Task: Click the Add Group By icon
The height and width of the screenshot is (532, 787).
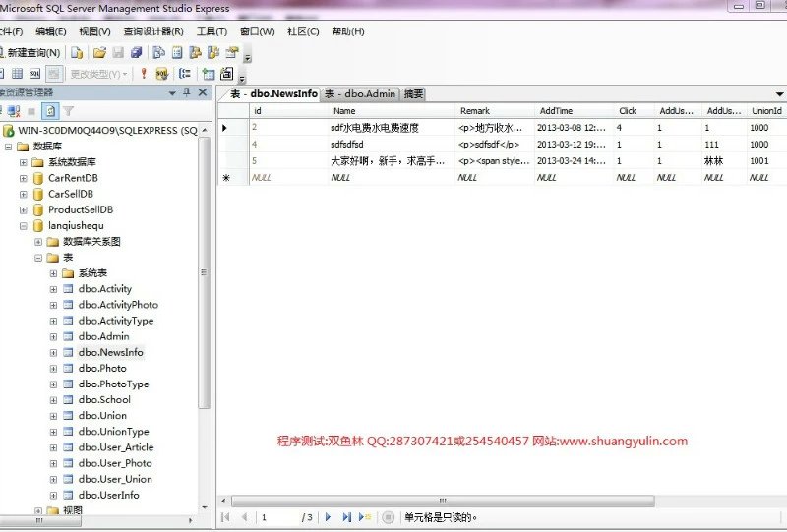Action: pos(185,74)
